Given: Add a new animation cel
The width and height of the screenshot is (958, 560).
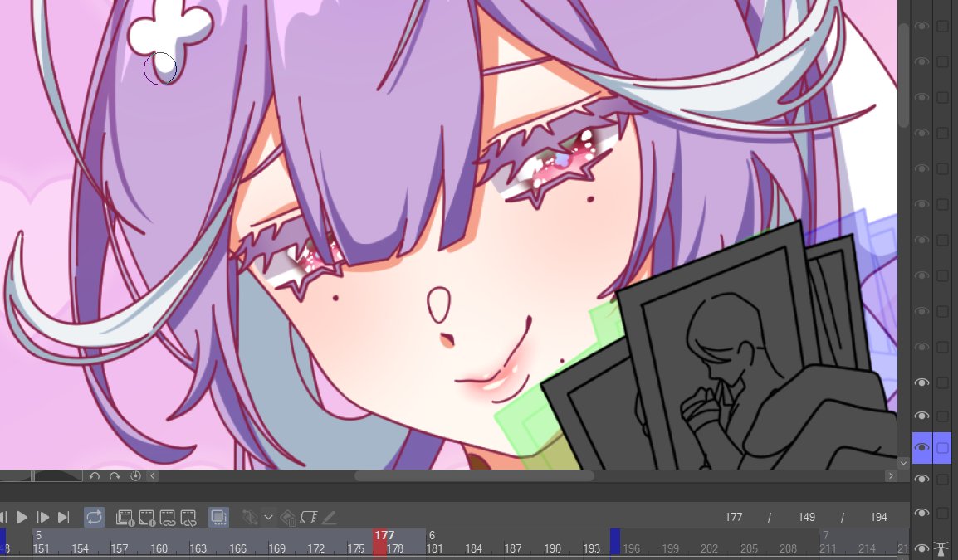Looking at the screenshot, I should point(147,517).
